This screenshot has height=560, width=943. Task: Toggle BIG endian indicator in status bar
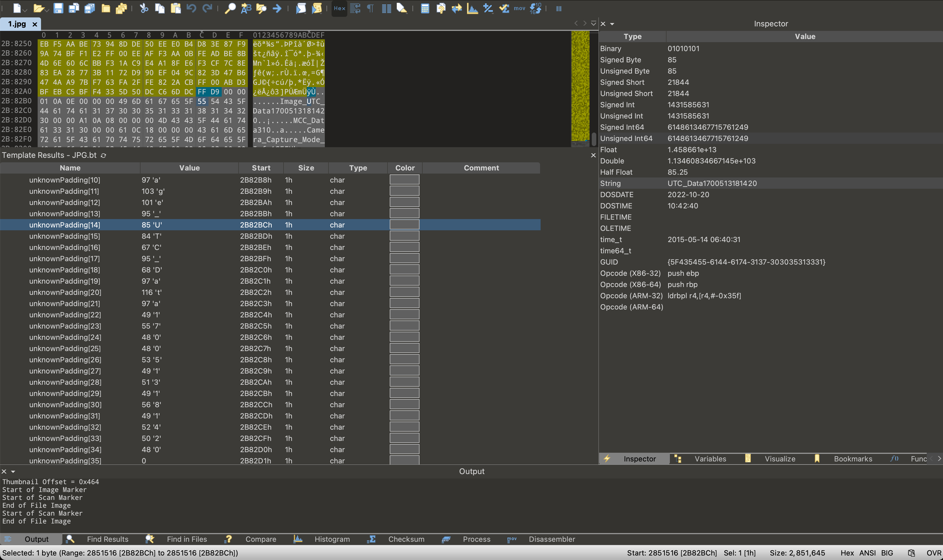coord(887,553)
